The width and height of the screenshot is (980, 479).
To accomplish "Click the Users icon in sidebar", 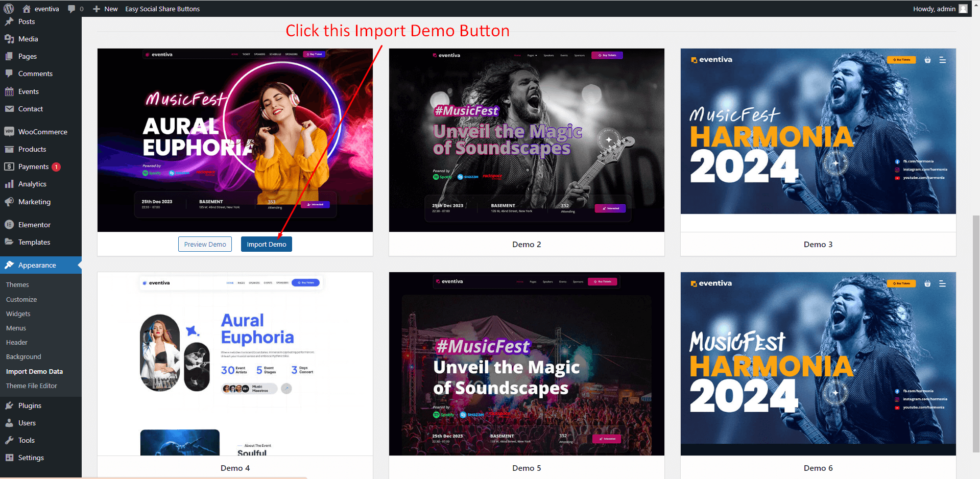I will (x=9, y=423).
